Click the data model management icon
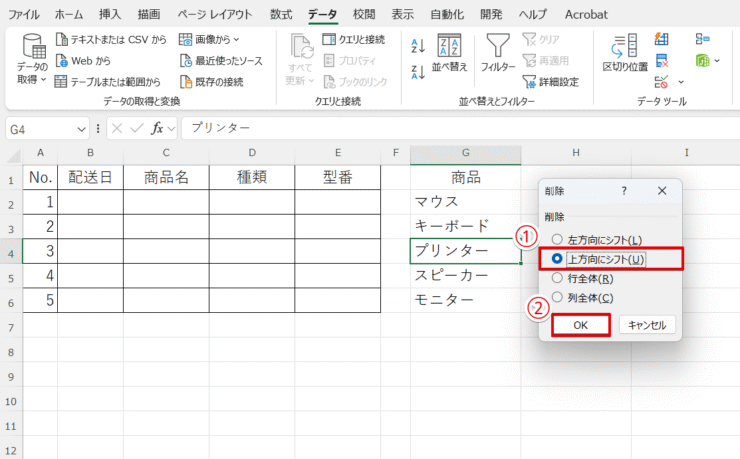Viewport: 740px width, 459px height. click(x=702, y=60)
